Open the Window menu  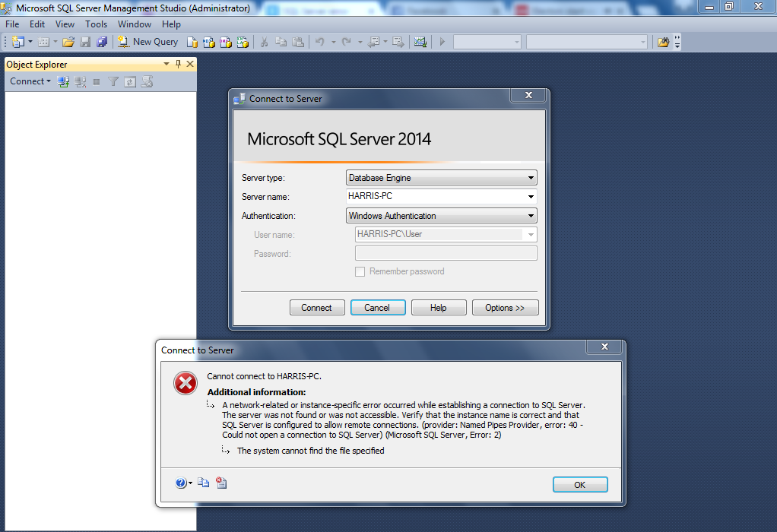point(135,24)
